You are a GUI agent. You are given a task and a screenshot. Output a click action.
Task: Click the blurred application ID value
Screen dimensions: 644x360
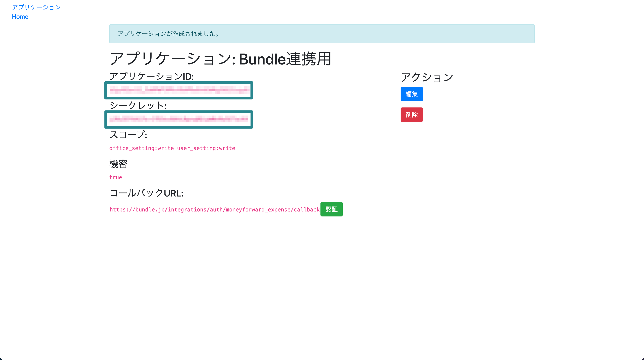[179, 90]
